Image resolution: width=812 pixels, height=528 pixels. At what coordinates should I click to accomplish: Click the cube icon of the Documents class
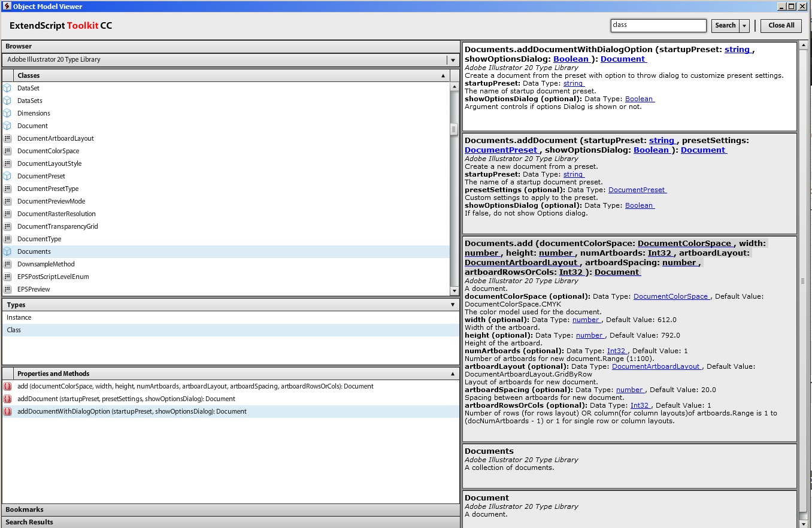(7, 251)
